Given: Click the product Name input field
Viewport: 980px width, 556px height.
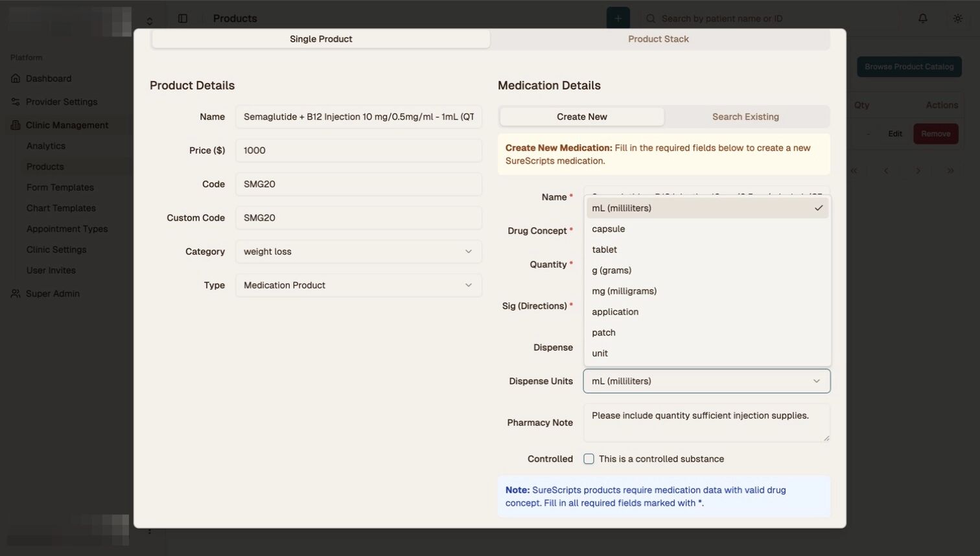Looking at the screenshot, I should (358, 117).
